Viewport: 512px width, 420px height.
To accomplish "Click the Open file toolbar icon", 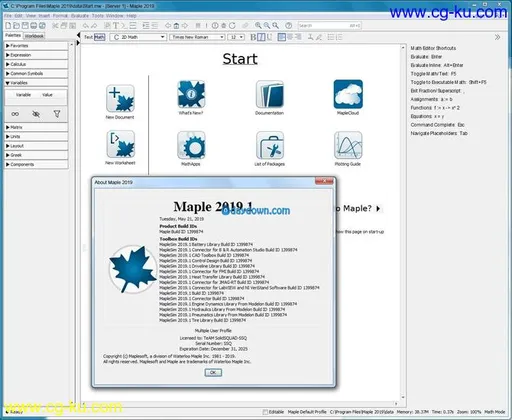I will click(17, 26).
